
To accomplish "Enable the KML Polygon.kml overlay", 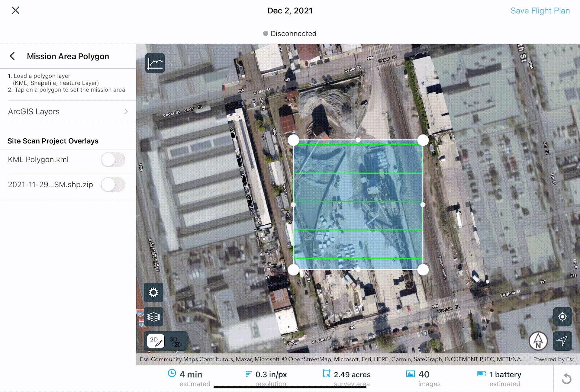I will [x=113, y=159].
